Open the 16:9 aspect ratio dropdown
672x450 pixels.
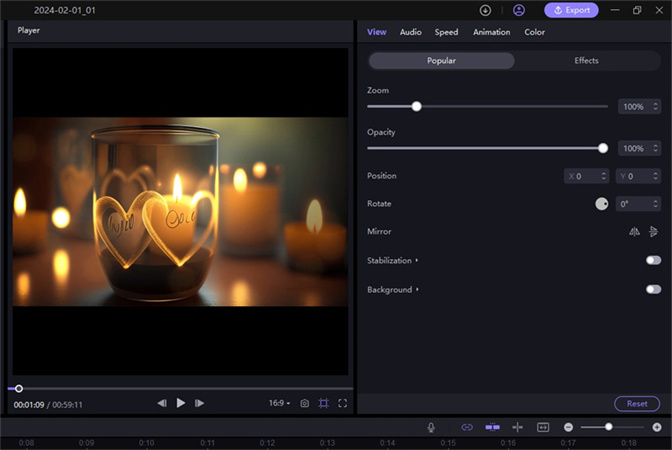(x=279, y=403)
